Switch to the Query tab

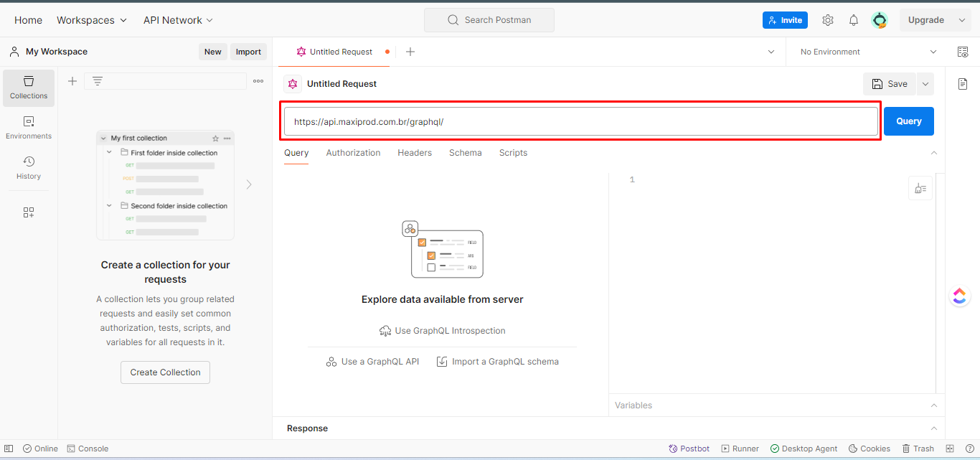tap(296, 153)
